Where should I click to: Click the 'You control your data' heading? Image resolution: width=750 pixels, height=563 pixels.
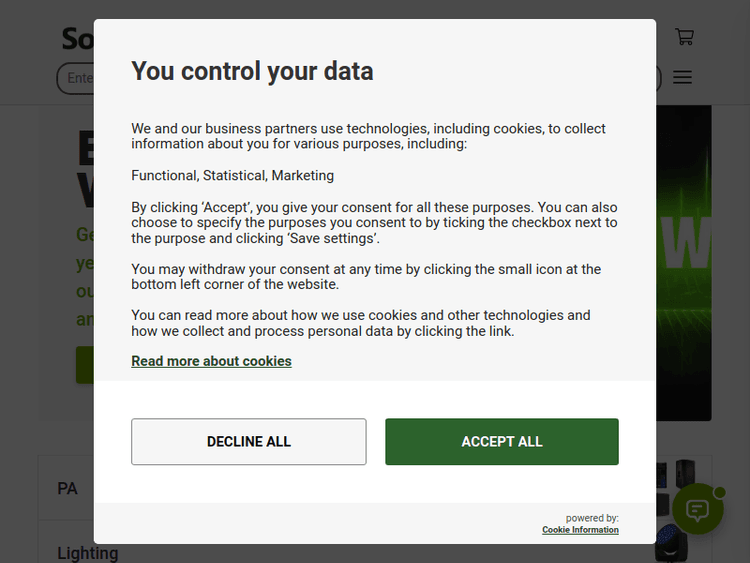(x=252, y=71)
